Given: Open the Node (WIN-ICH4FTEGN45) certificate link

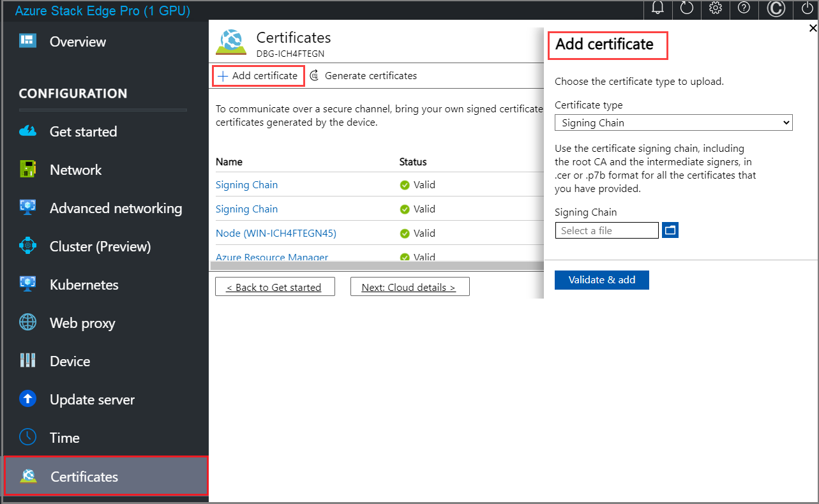Looking at the screenshot, I should [x=276, y=233].
